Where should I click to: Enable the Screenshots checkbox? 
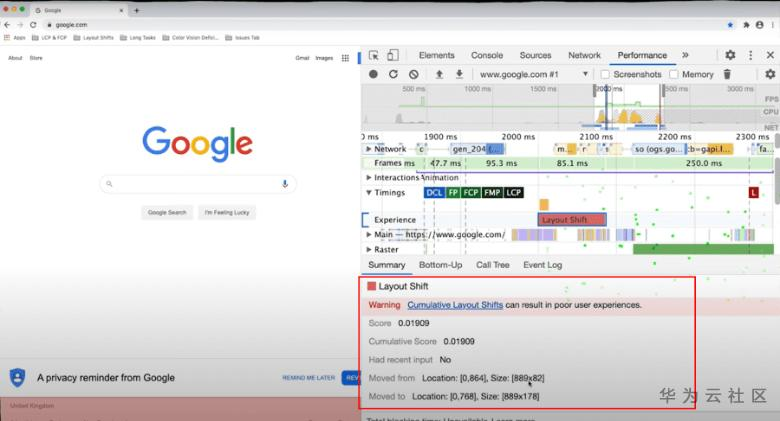pyautogui.click(x=605, y=74)
